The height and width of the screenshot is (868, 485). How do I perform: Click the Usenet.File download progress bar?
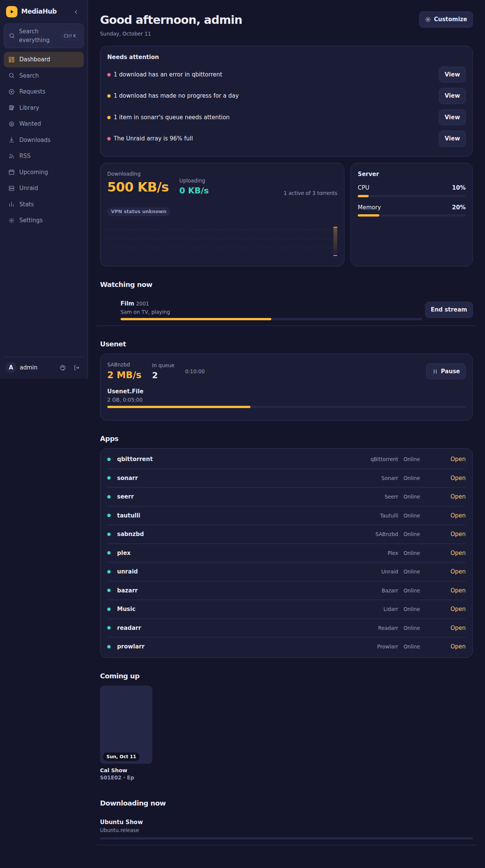[286, 407]
